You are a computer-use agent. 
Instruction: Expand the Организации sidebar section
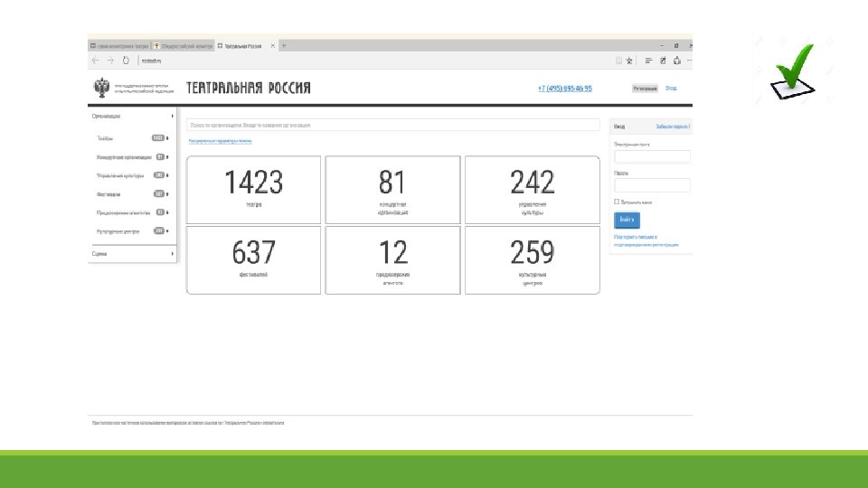132,117
